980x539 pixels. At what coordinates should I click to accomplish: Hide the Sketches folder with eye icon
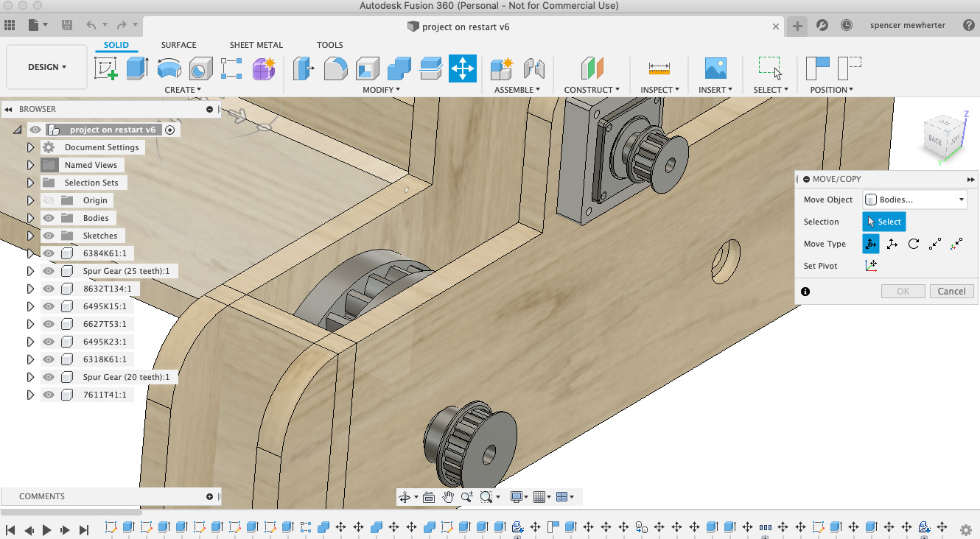point(49,236)
